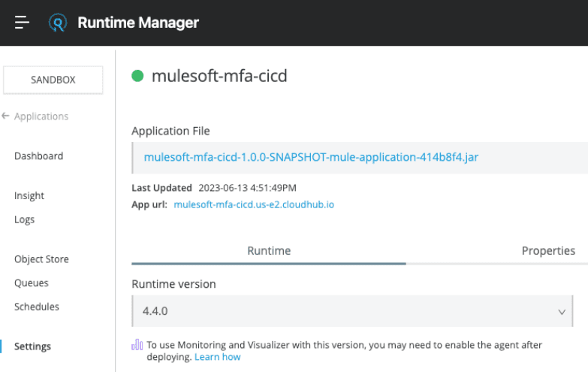Open Object Store in the sidebar

click(41, 259)
